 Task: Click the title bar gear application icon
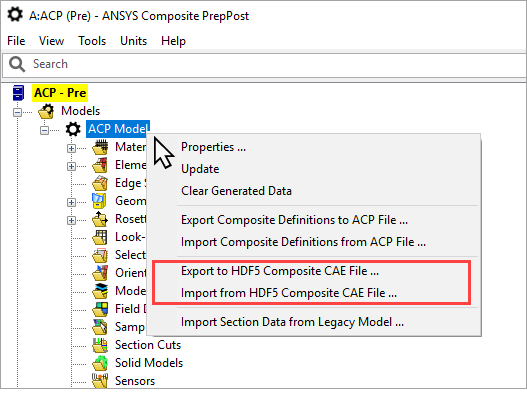(15, 15)
